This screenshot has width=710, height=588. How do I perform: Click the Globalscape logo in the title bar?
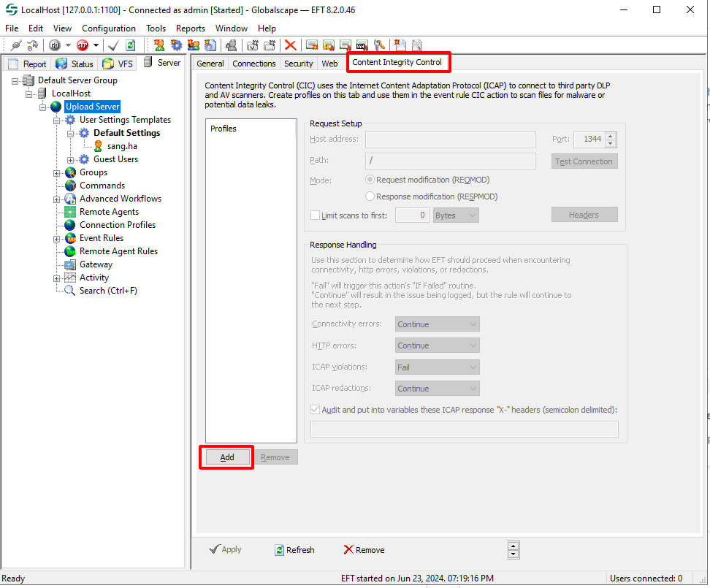point(11,9)
